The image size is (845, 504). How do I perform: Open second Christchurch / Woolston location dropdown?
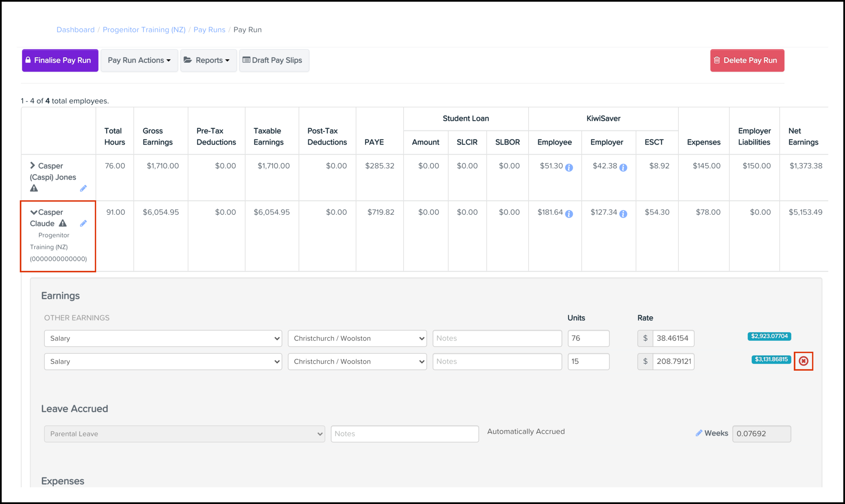pos(357,361)
